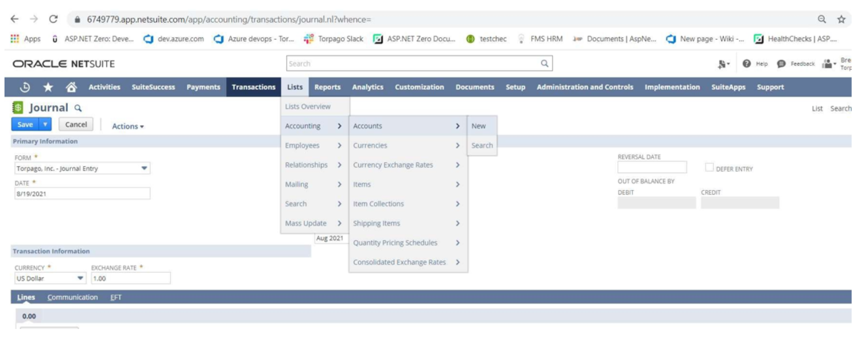The image size is (868, 342).
Task: Open the Currencies submenu entry
Action: coord(408,145)
